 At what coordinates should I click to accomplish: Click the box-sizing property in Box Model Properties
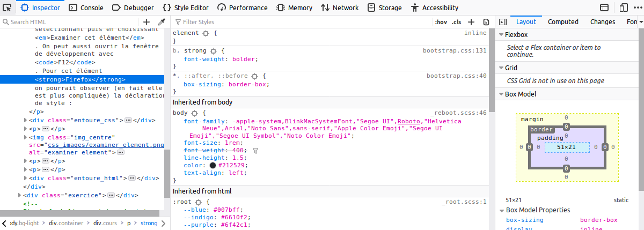pyautogui.click(x=525, y=220)
